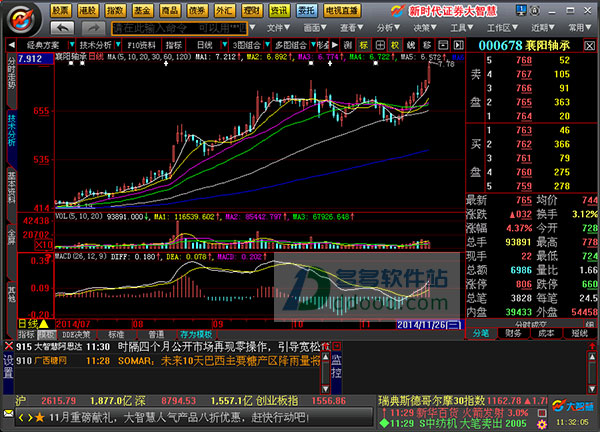Open the 近期 dropdown menu

543,28
